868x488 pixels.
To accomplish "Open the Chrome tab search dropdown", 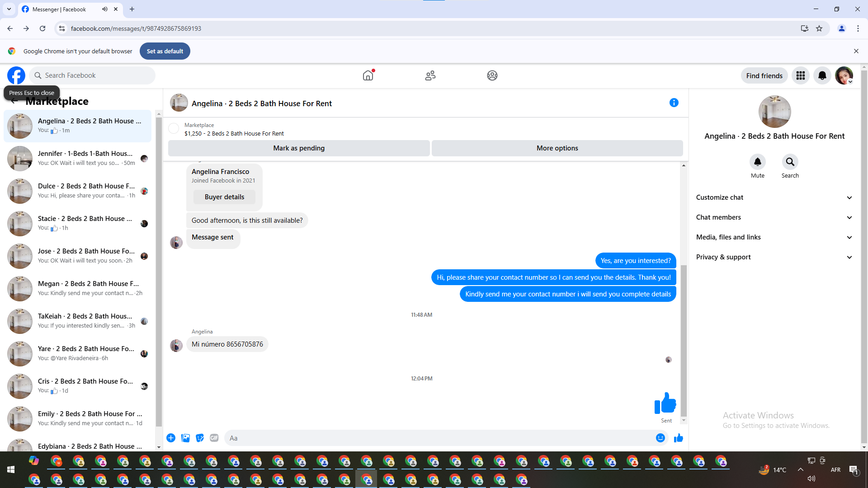I will [x=9, y=9].
